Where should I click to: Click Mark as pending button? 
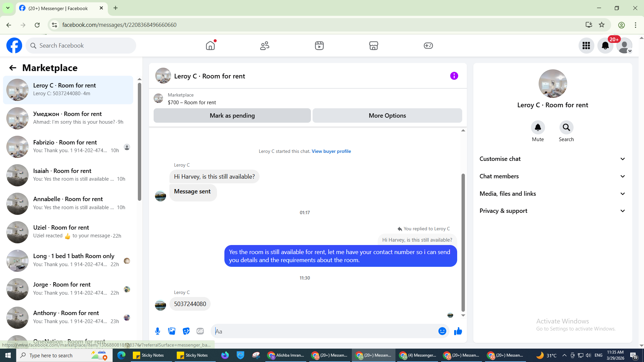[x=232, y=116]
